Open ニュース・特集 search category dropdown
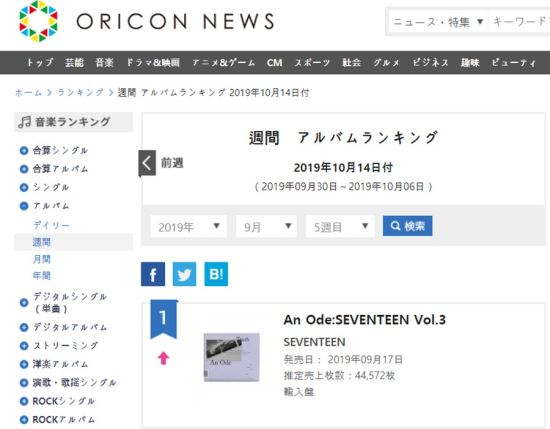 click(438, 22)
